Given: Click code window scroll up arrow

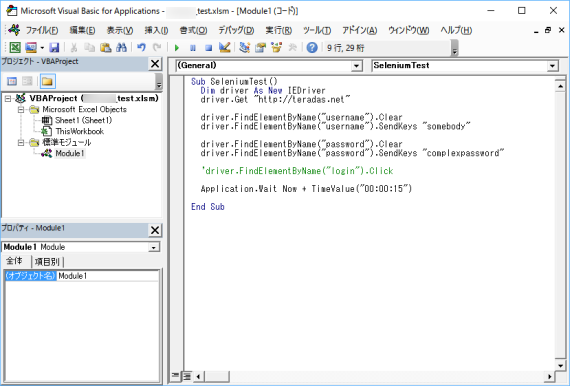Looking at the screenshot, I should pos(560,86).
